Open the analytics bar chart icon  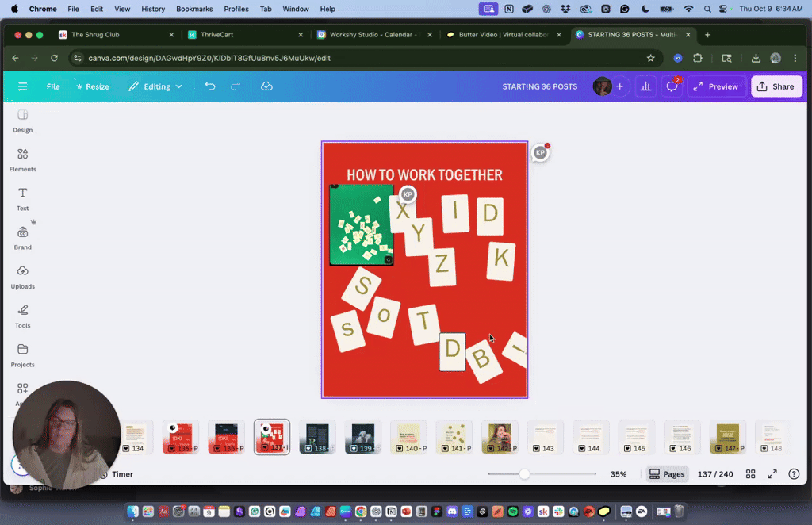645,86
